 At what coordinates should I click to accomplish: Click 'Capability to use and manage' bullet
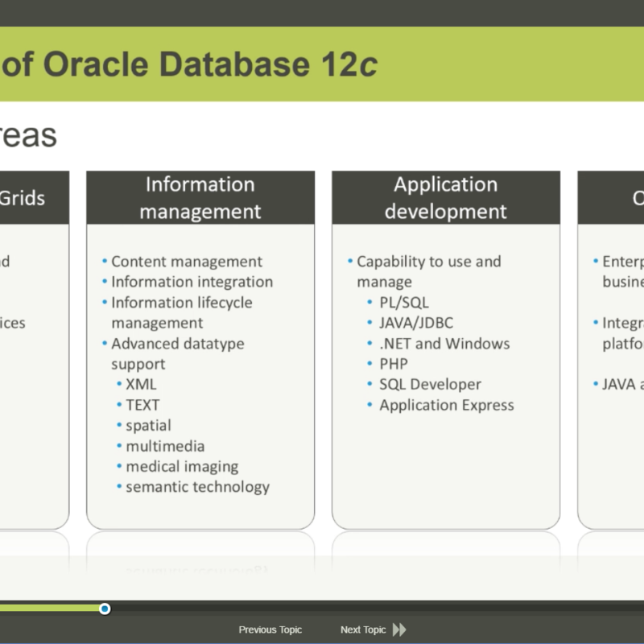tap(429, 271)
